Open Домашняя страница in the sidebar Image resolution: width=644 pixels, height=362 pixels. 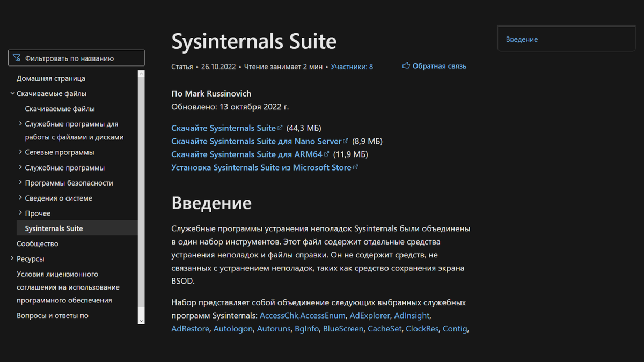[51, 78]
